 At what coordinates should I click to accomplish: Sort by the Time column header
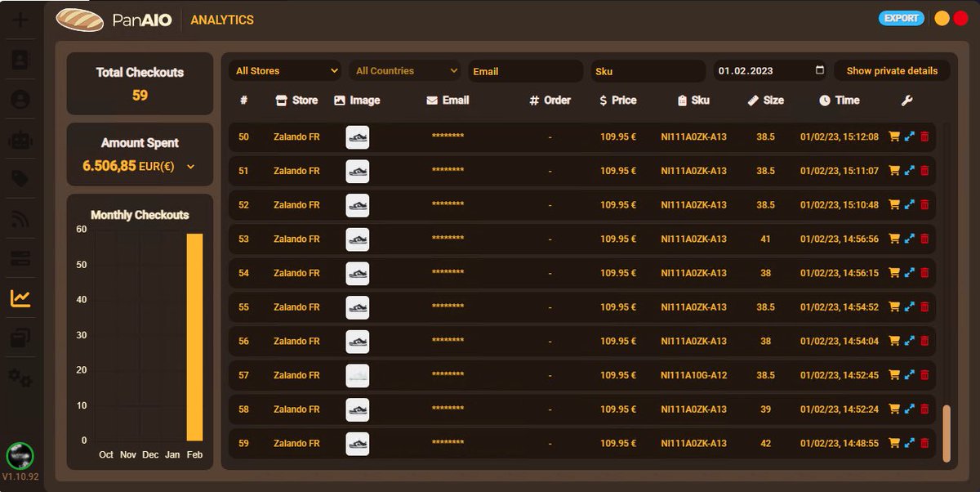(839, 101)
